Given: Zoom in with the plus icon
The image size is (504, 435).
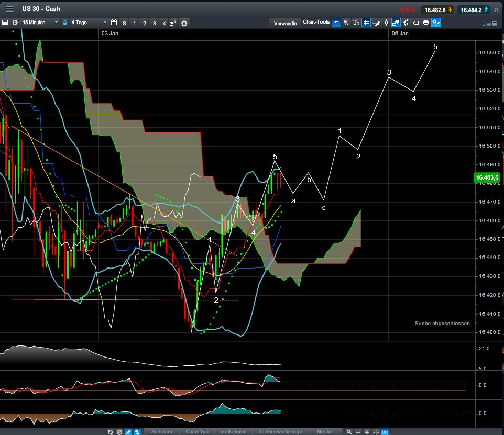Looking at the screenshot, I should [367, 432].
